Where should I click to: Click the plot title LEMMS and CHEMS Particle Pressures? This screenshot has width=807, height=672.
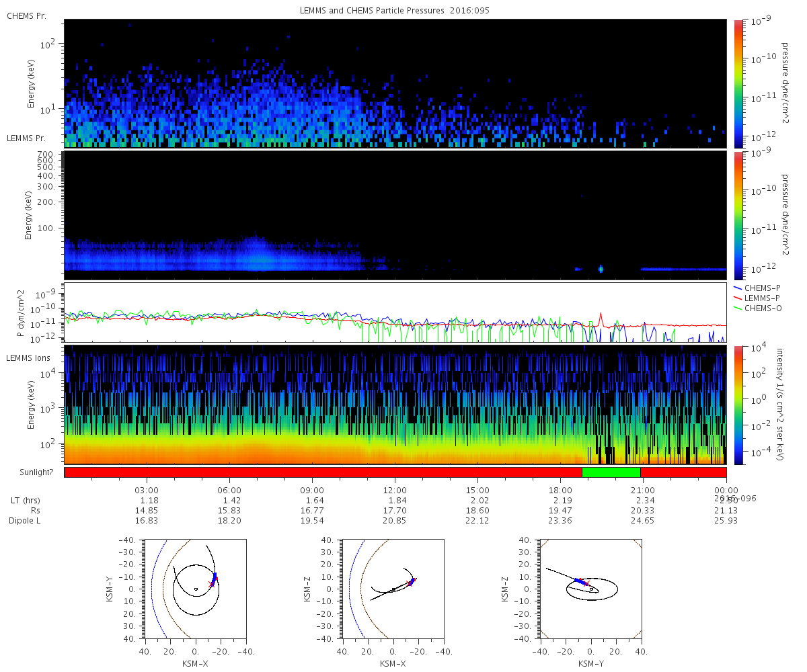pyautogui.click(x=395, y=11)
